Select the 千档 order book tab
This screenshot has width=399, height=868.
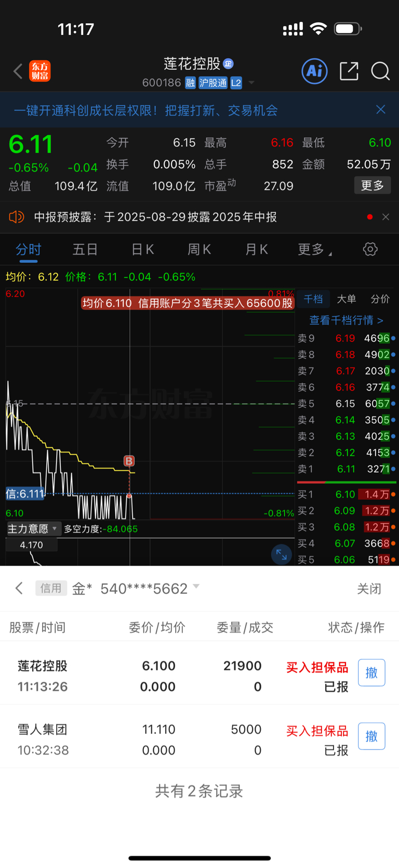tap(313, 299)
